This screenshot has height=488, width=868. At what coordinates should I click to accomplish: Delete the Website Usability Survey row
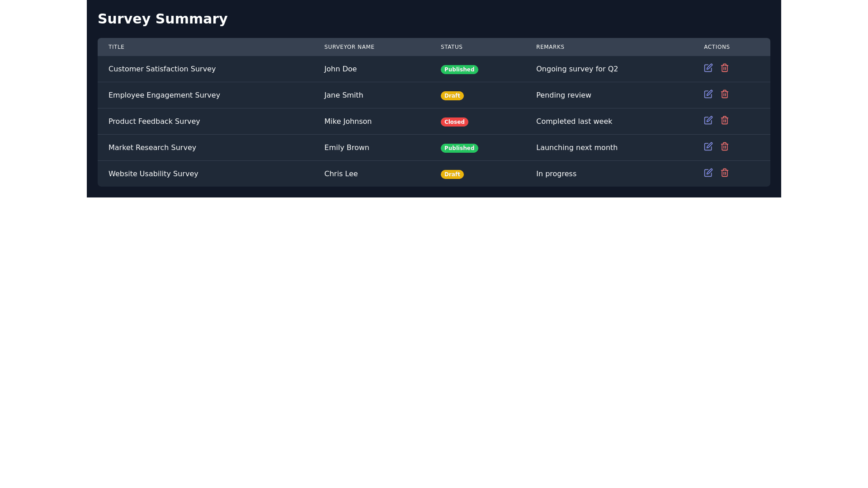(724, 173)
